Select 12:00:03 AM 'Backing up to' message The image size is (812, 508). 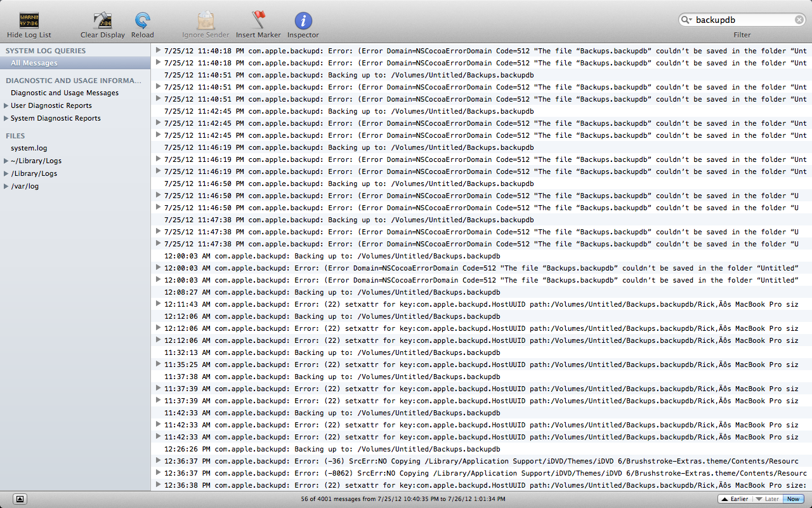pyautogui.click(x=481, y=256)
